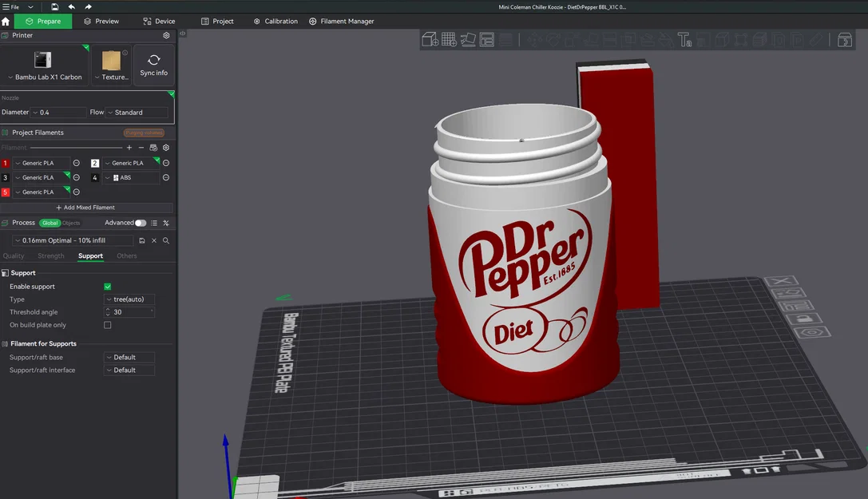This screenshot has width=868, height=499.
Task: Open the Support/raft base Default dropdown
Action: click(x=129, y=358)
